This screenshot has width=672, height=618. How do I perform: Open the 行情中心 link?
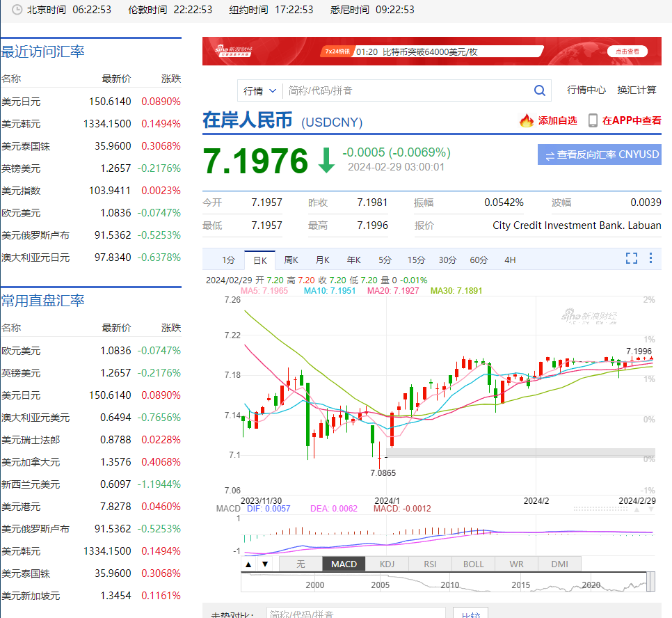[586, 90]
